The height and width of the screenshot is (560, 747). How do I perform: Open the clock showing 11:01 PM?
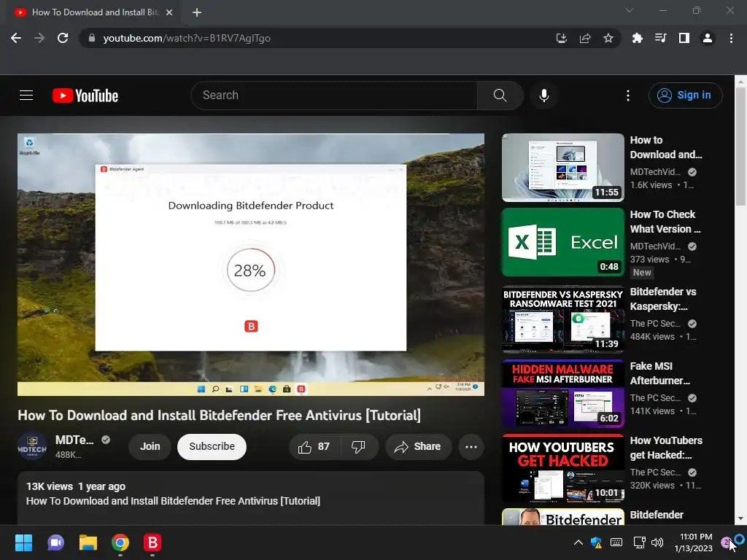tap(694, 542)
